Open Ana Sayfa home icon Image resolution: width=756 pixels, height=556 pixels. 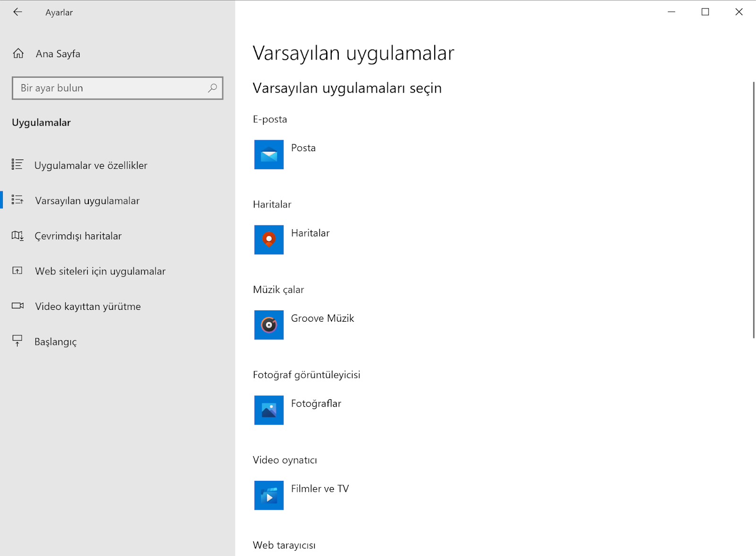click(x=18, y=53)
